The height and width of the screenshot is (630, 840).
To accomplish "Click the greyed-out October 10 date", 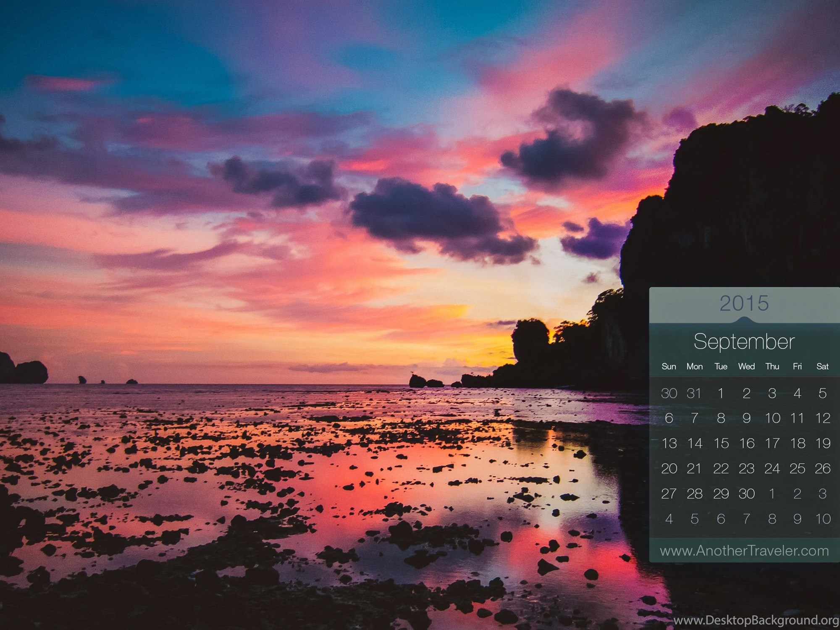I will tap(822, 519).
